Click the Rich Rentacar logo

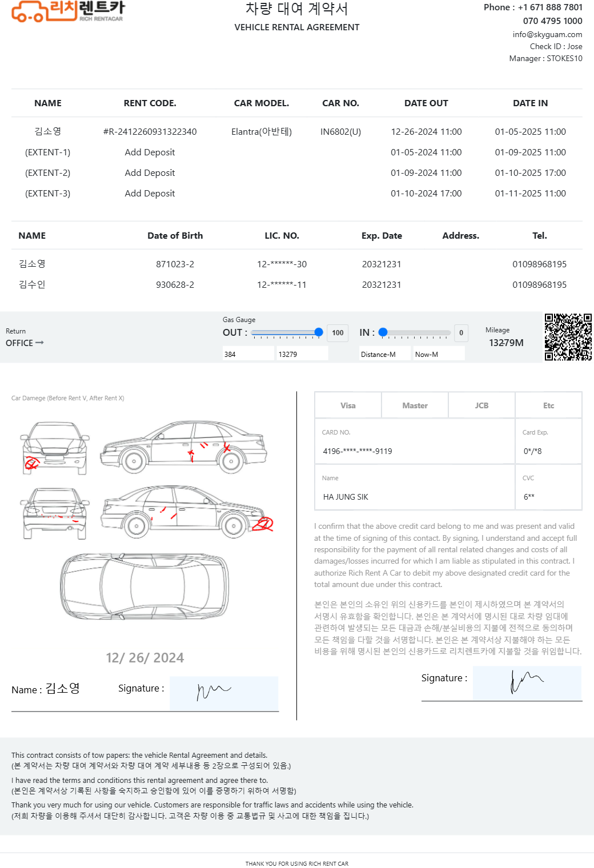pos(68,11)
